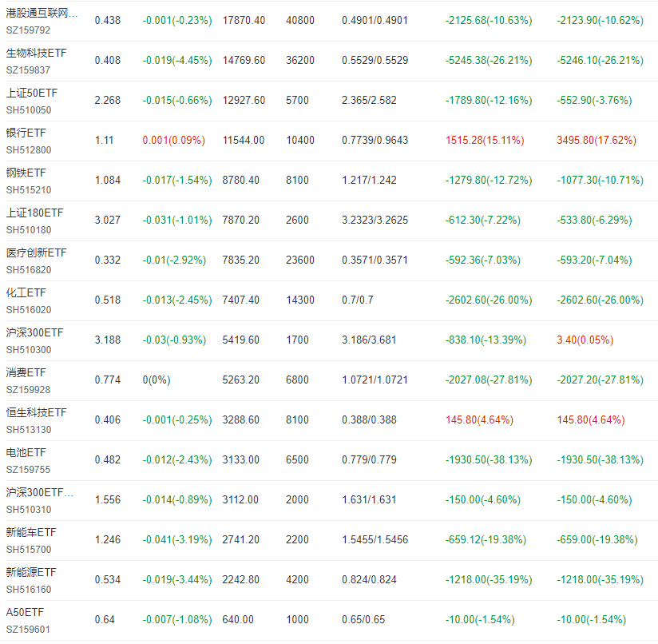Click price 1.556 in SH510310 row

click(x=108, y=499)
